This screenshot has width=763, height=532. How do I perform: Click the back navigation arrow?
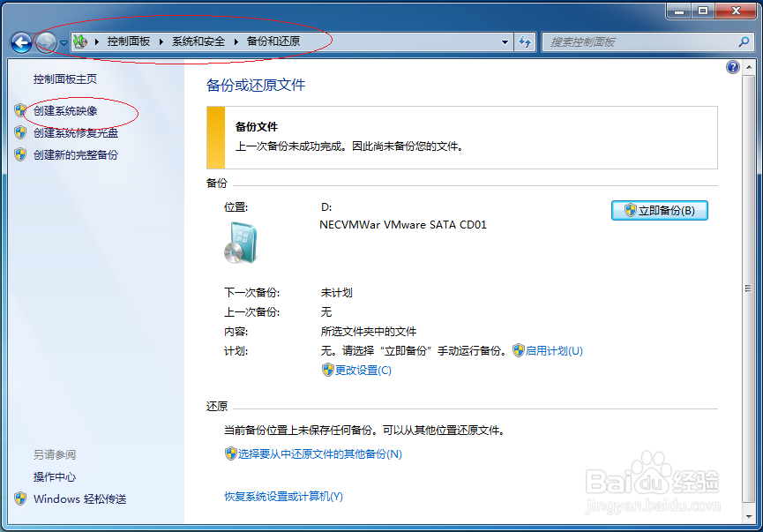21,41
